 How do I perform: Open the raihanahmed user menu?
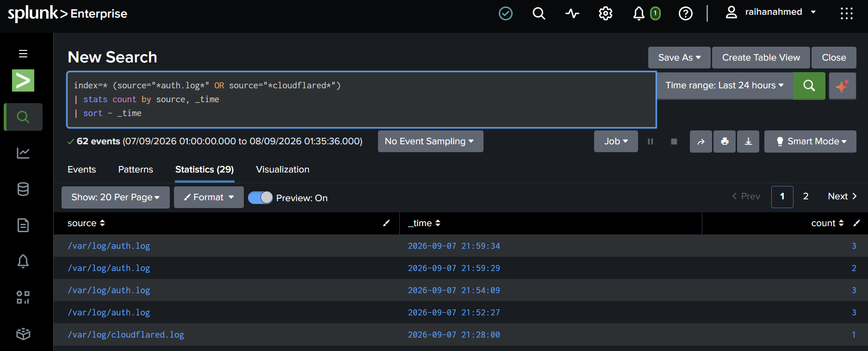770,12
